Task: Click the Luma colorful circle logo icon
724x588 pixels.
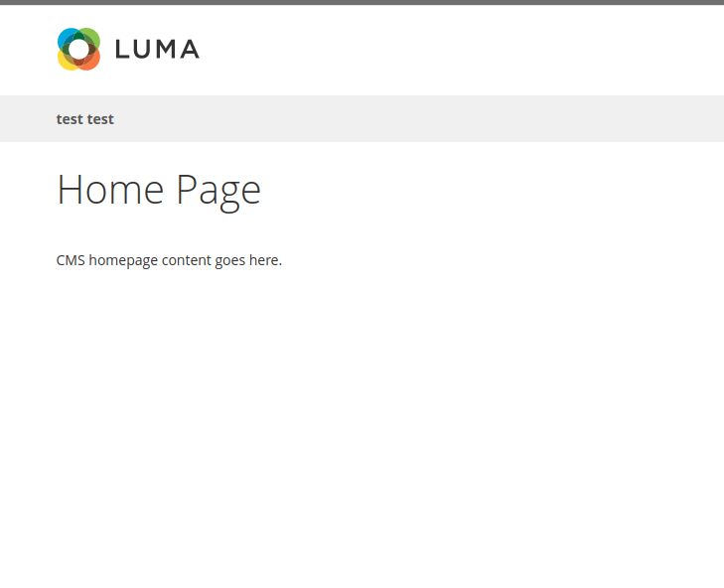Action: click(x=79, y=49)
